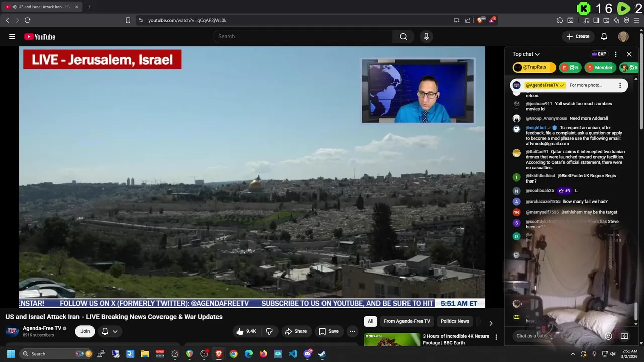Click the YouTube search magnifier button
Viewport: 644px width, 362px height.
404,36
